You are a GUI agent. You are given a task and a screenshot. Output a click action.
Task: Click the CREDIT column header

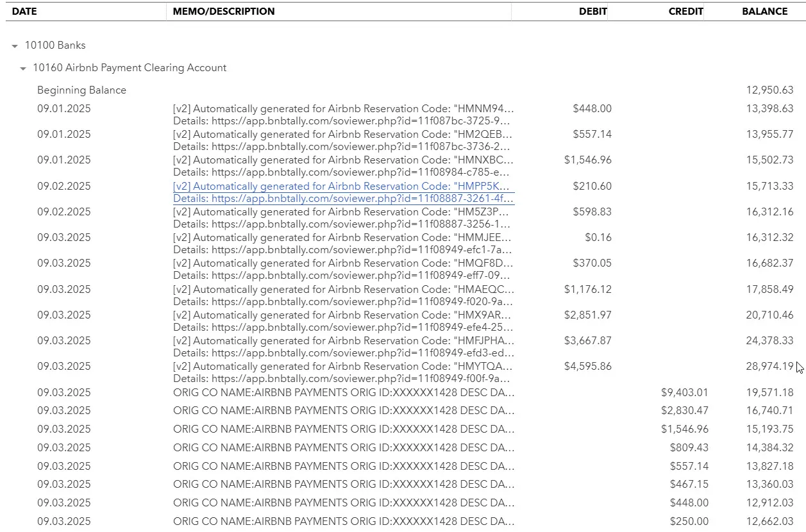tap(685, 12)
